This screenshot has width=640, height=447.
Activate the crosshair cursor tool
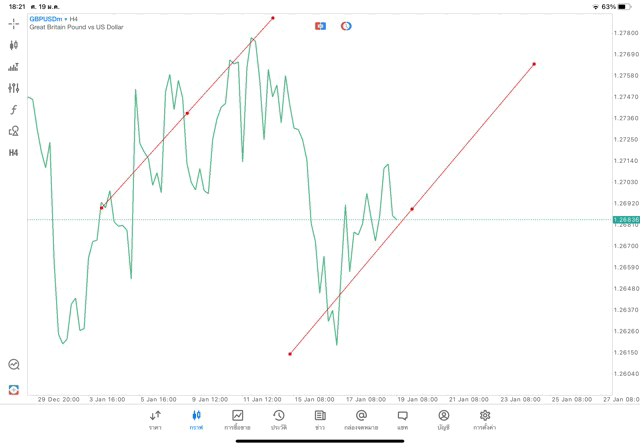click(x=14, y=23)
